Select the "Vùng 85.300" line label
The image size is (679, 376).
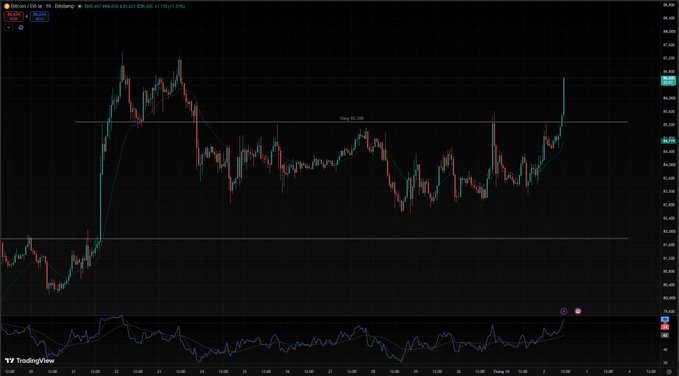point(351,118)
